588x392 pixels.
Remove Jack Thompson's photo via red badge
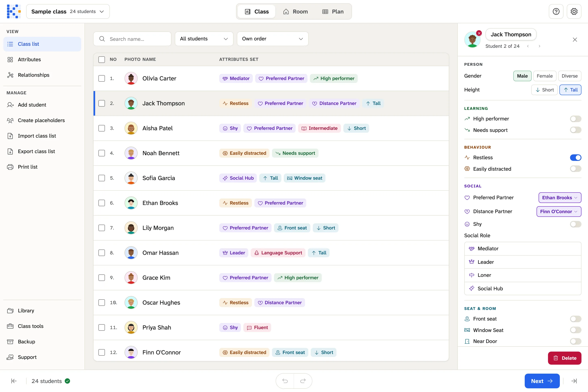tap(479, 33)
